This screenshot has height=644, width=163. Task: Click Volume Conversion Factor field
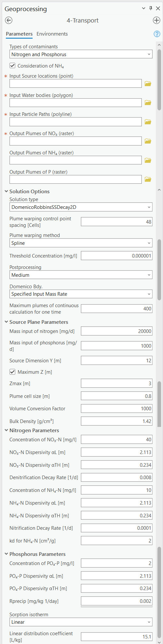tap(117, 408)
